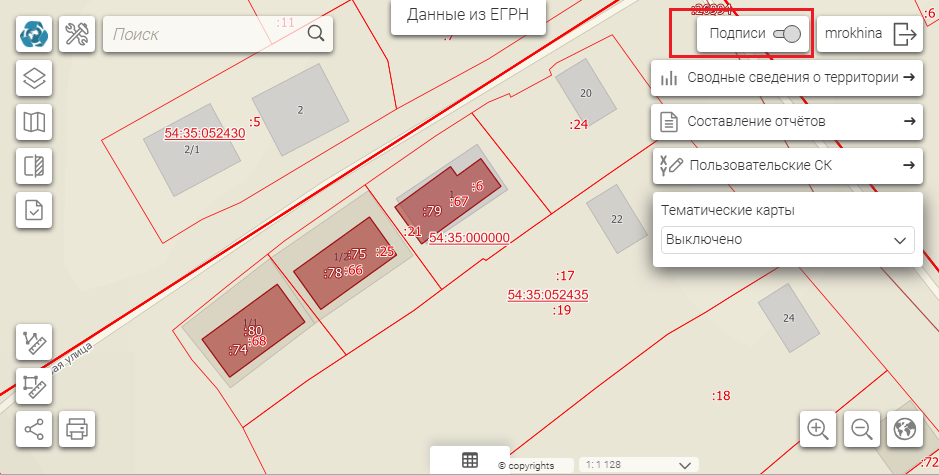Activate the map compare swipe icon
This screenshot has width=939, height=475.
[35, 166]
